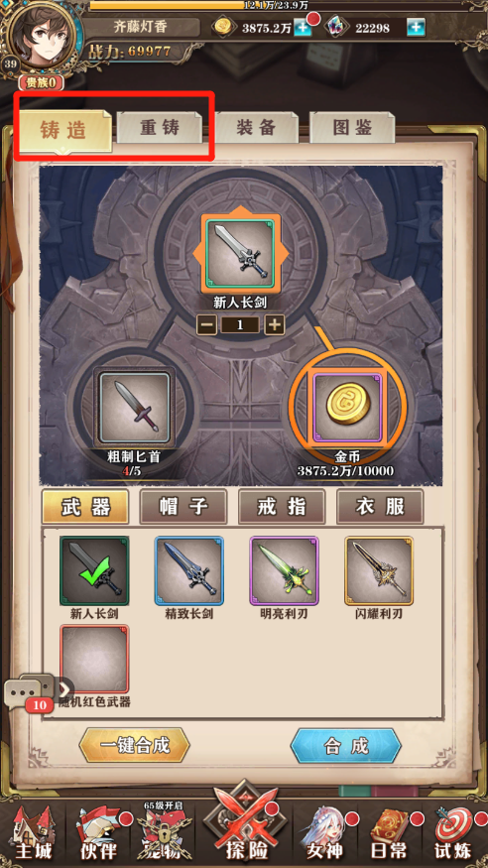
Task: Switch to the 重铸 tab
Action: pos(159,128)
